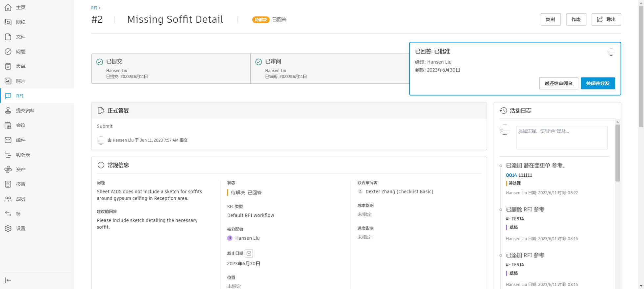Viewport: 644px width, 289px height.
Task: Click the activity log scrollbar
Action: pyautogui.click(x=617, y=153)
